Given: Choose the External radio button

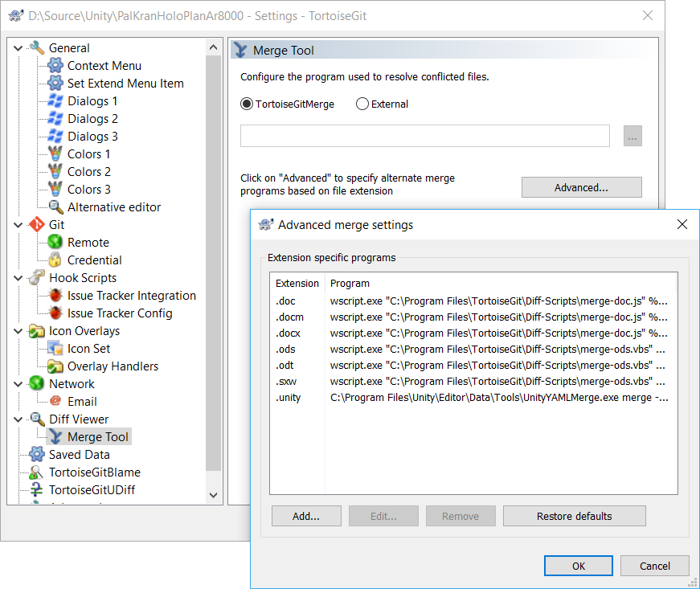Looking at the screenshot, I should 362,104.
